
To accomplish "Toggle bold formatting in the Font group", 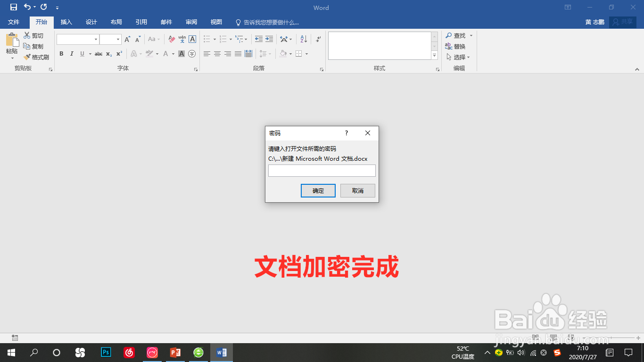I will 61,54.
